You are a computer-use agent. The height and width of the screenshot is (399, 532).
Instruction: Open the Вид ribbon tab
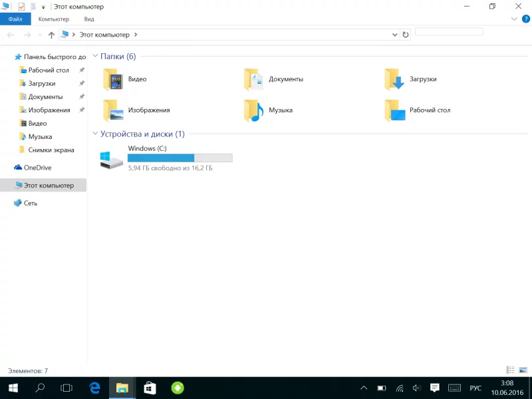(89, 19)
